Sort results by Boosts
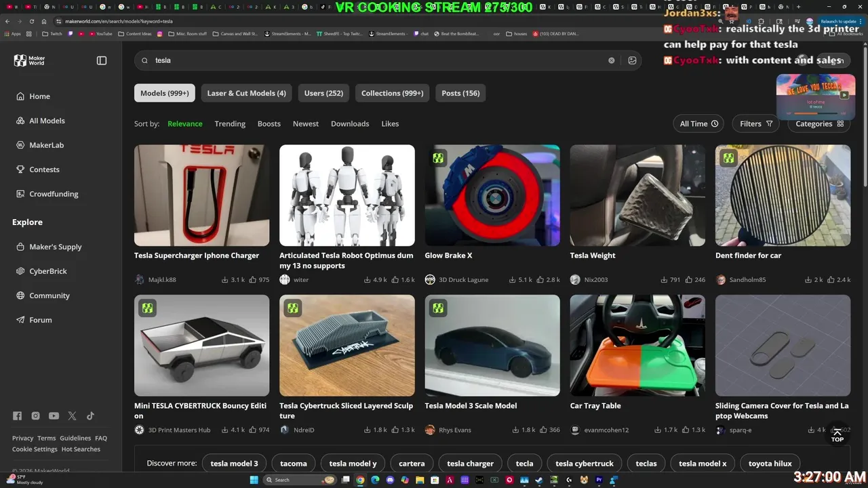 269,124
